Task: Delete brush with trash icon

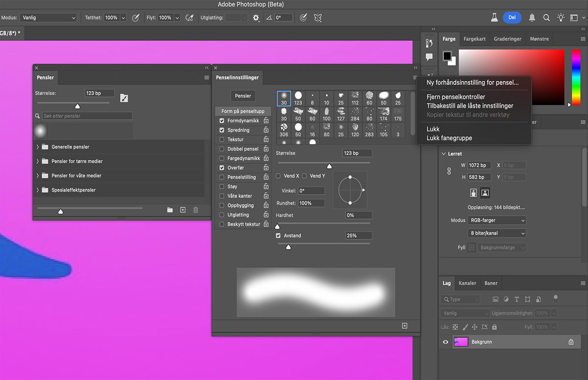Action: (196, 210)
